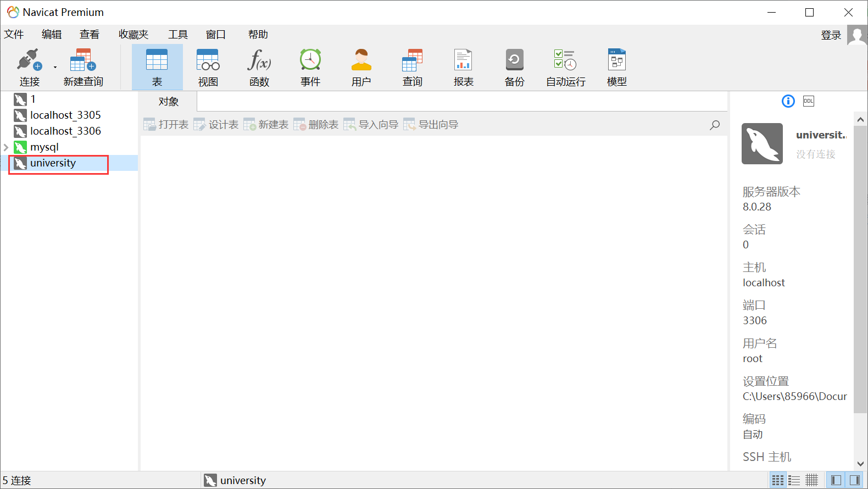Click username value root
This screenshot has width=868, height=489.
(753, 359)
